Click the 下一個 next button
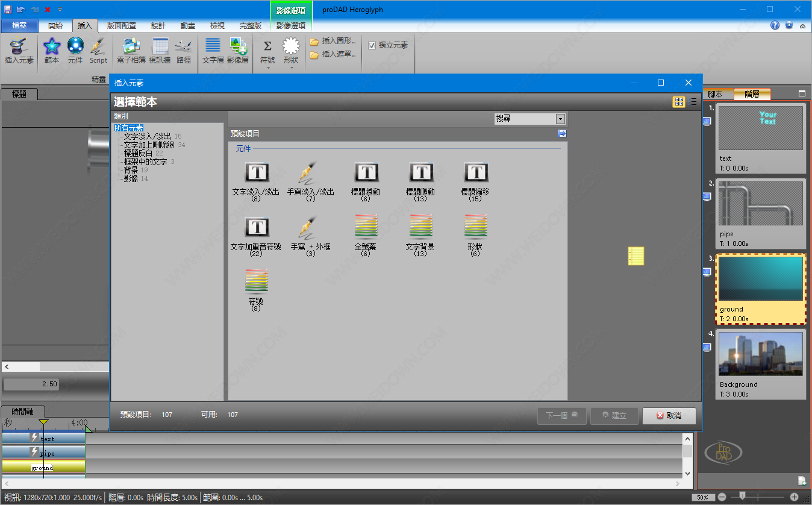Screen dimensions: 812x505 pos(562,416)
